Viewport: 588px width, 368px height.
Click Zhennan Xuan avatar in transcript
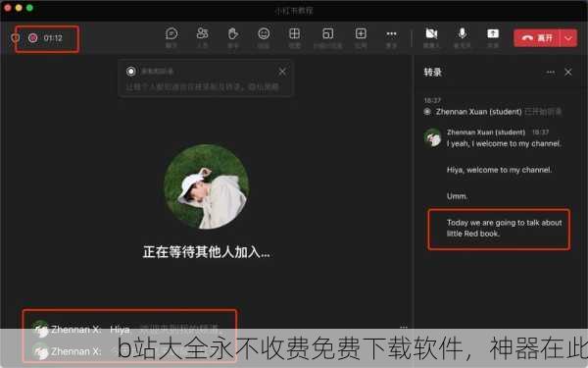tap(433, 137)
